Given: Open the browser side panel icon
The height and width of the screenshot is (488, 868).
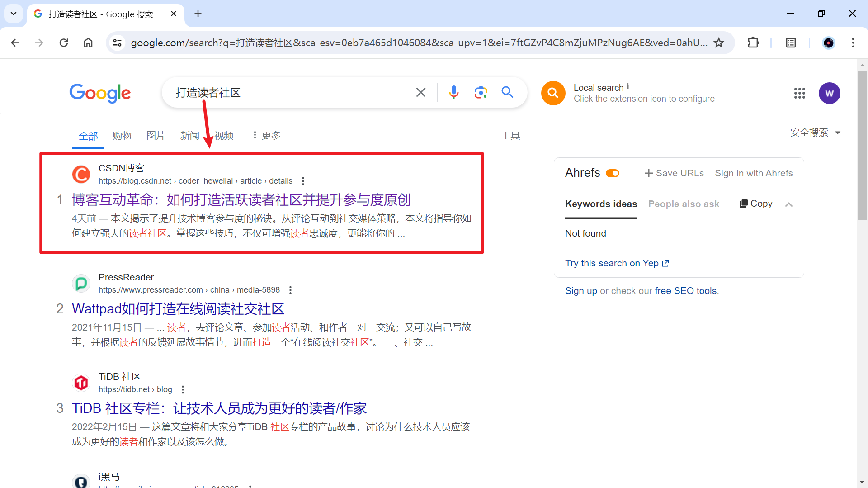Looking at the screenshot, I should tap(791, 43).
